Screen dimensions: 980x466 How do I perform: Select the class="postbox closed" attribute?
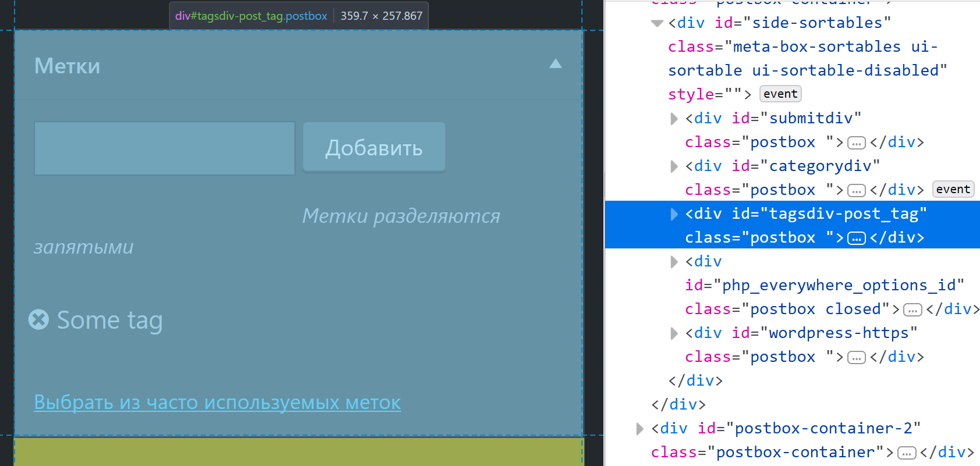tap(787, 309)
